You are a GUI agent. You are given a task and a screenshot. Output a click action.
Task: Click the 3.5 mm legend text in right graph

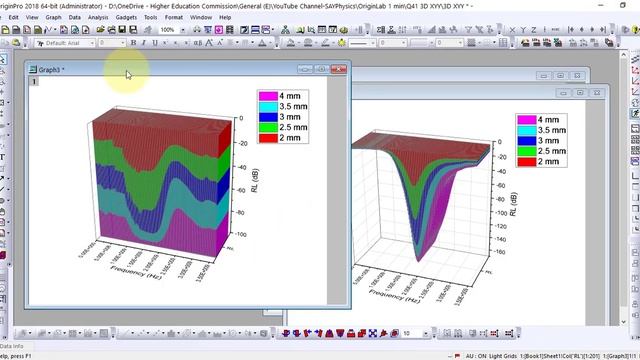[552, 130]
